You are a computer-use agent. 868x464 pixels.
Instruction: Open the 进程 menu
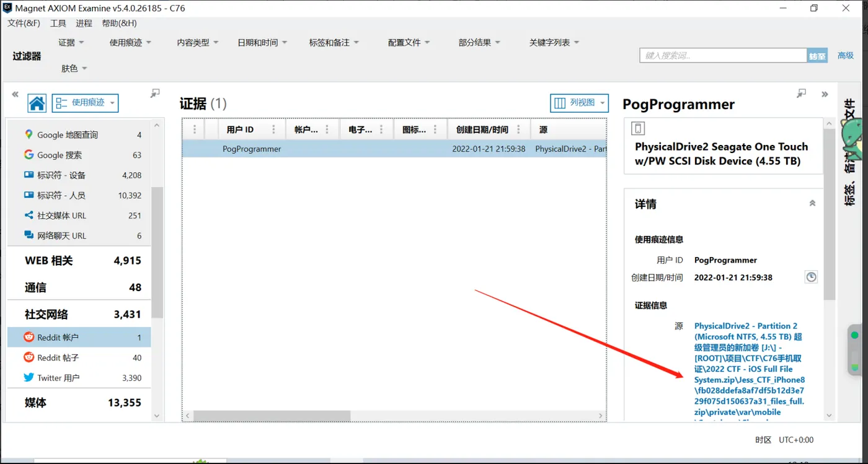84,24
